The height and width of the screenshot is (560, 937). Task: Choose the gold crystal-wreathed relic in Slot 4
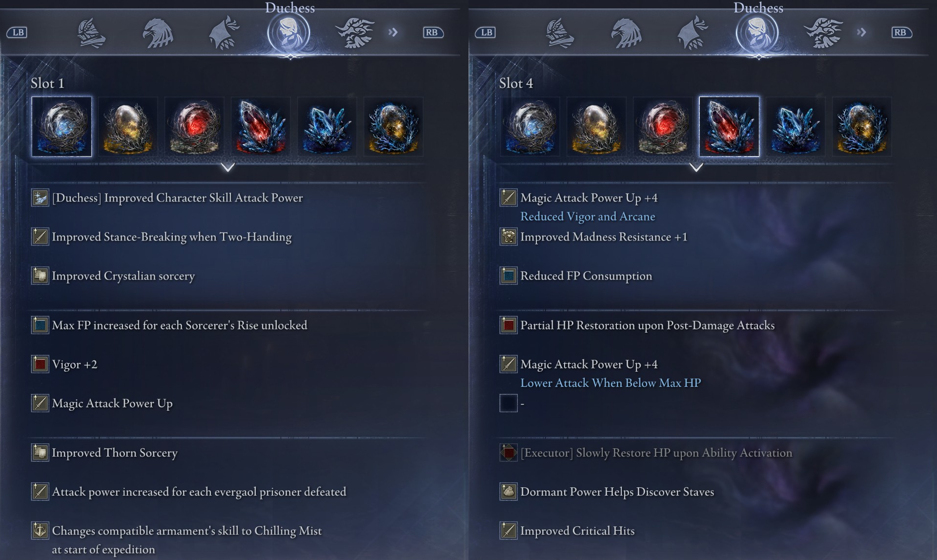tap(862, 126)
